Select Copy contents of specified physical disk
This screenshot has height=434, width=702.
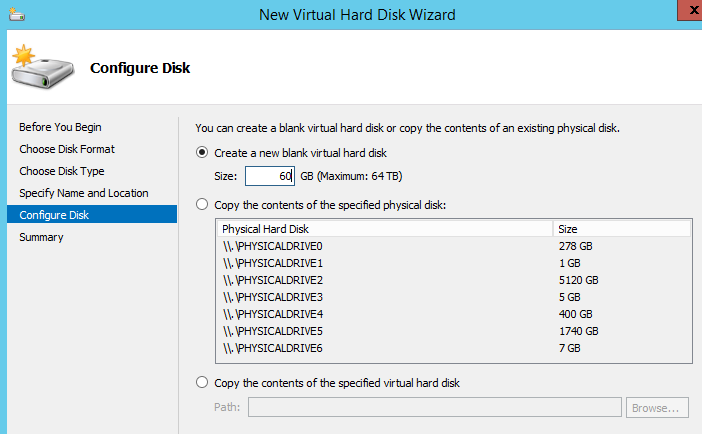click(203, 205)
